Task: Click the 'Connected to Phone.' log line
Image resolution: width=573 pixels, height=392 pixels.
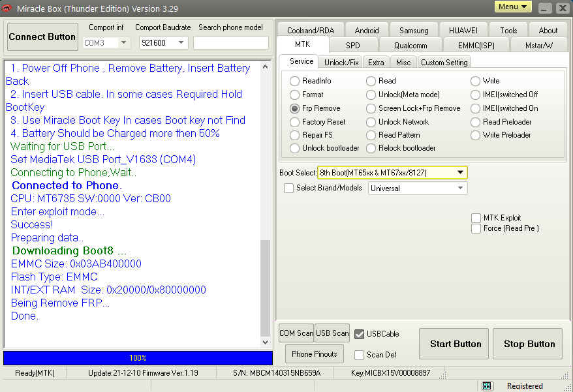Action: click(67, 186)
